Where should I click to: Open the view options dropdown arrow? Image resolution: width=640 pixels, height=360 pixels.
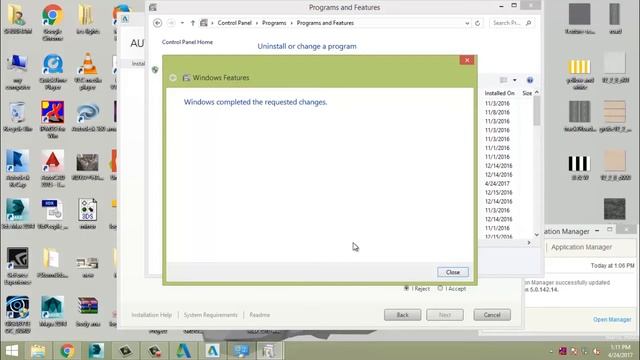pyautogui.click(x=514, y=80)
